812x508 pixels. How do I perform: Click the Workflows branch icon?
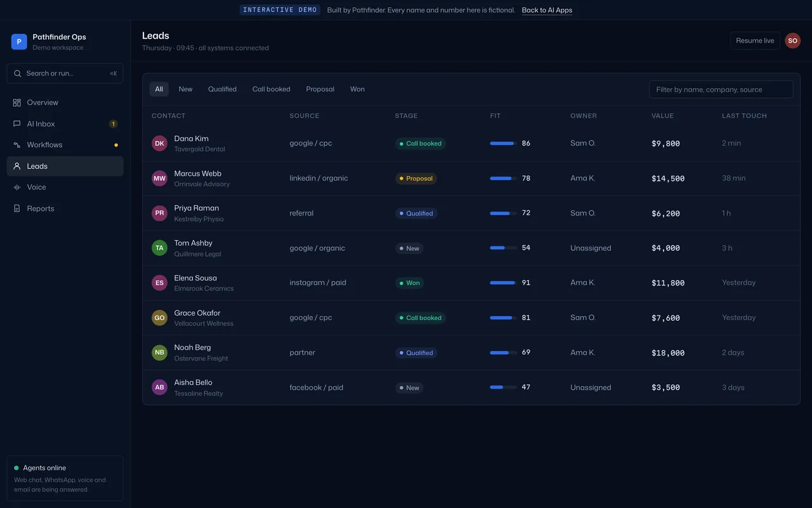pyautogui.click(x=17, y=145)
